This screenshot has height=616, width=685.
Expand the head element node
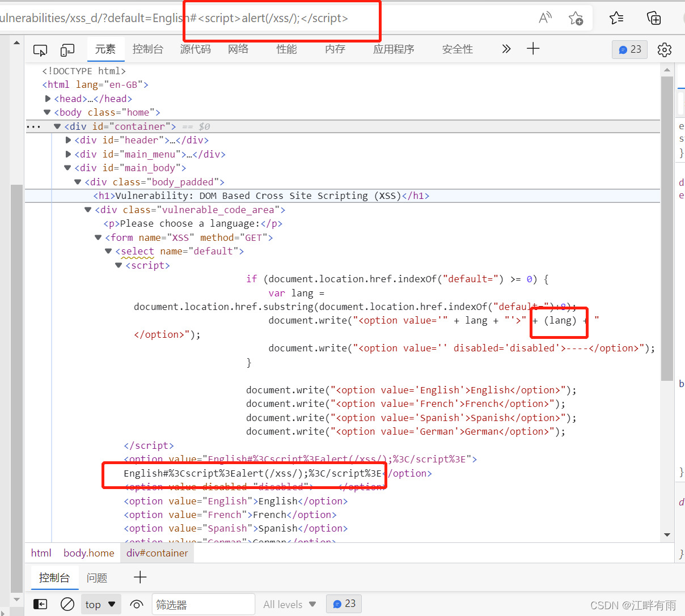click(x=48, y=99)
